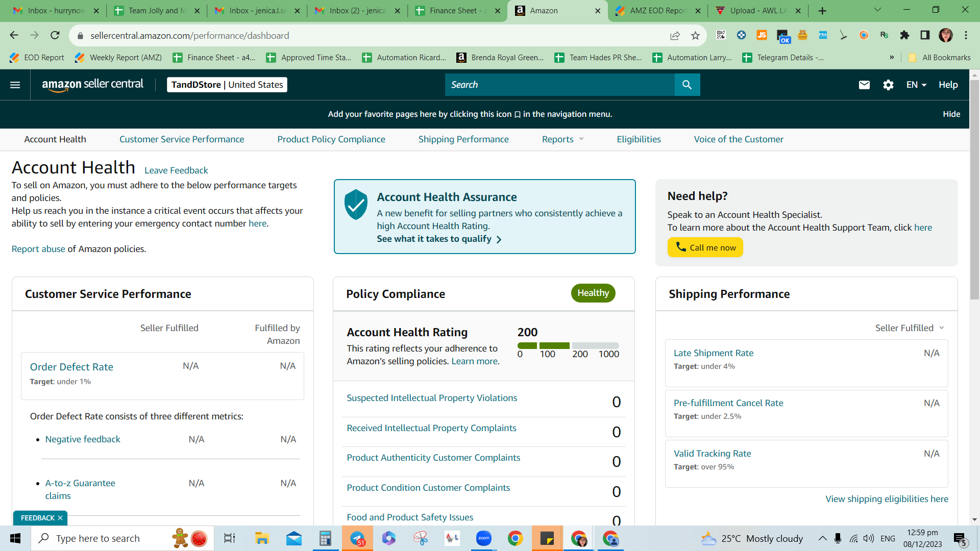Open the Seller Central hamburger menu
This screenshot has width=980, height=551.
(15, 85)
